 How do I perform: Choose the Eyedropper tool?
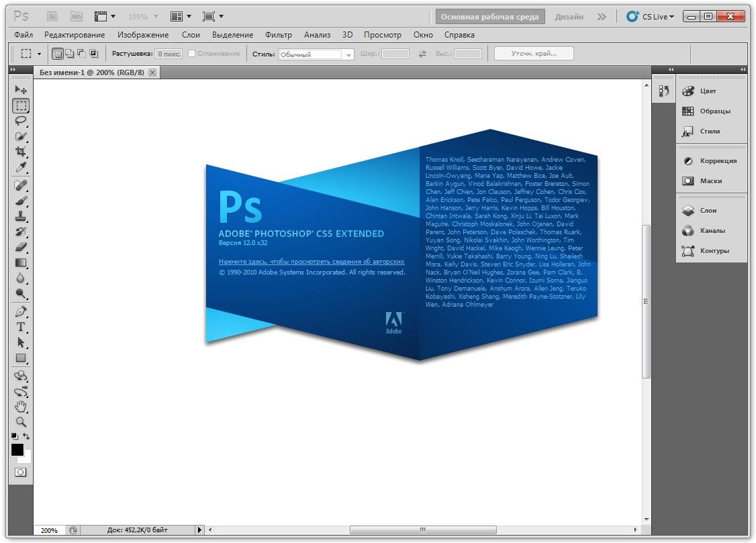pyautogui.click(x=21, y=167)
